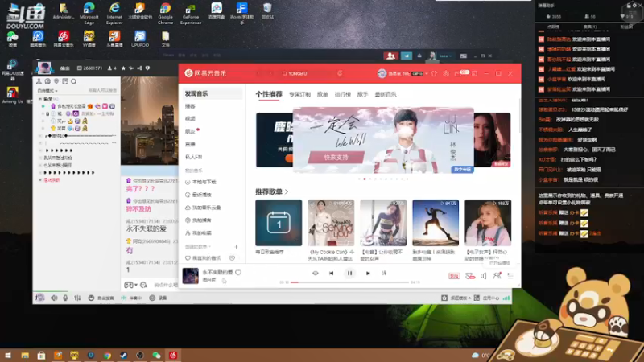
Task: Mute the speaker in YY bottom bar
Action: (54, 298)
